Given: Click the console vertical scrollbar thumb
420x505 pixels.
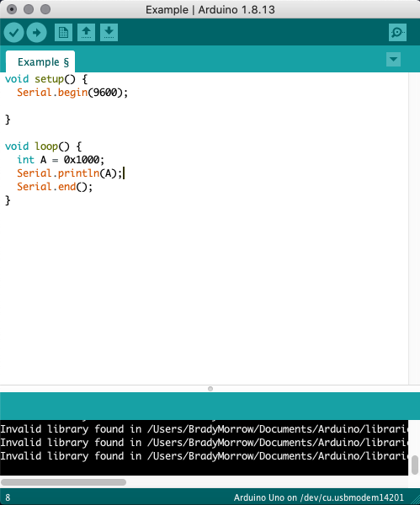Looking at the screenshot, I should click(415, 465).
